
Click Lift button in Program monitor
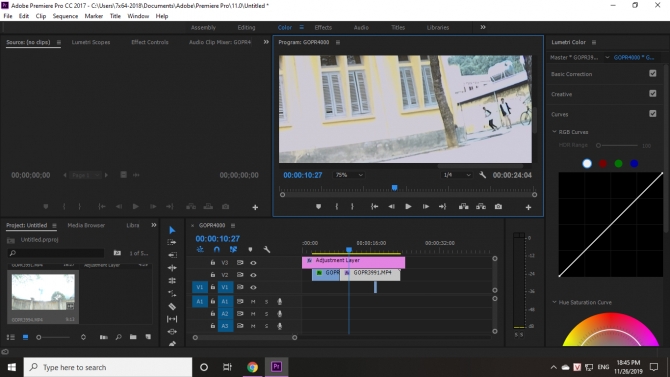464,207
